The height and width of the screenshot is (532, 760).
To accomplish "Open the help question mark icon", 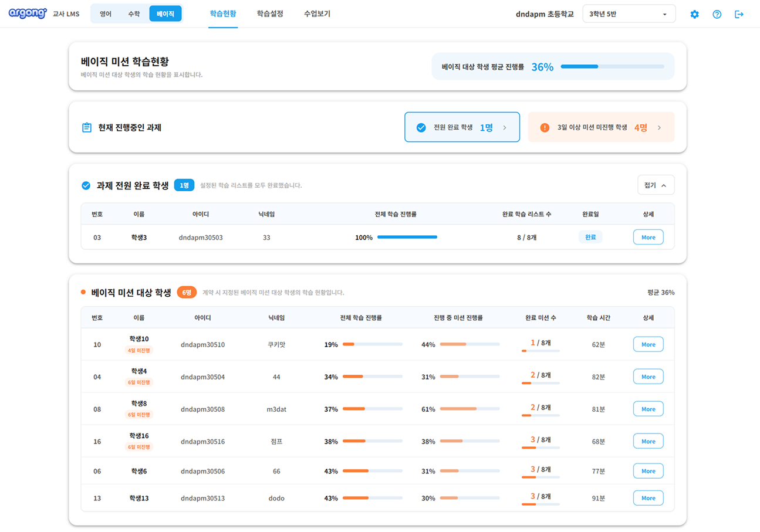I will (717, 14).
